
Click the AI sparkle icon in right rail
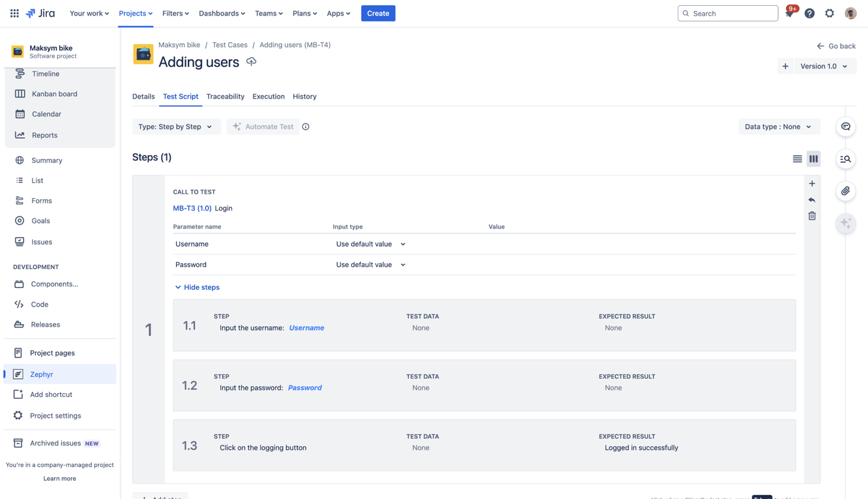point(845,223)
